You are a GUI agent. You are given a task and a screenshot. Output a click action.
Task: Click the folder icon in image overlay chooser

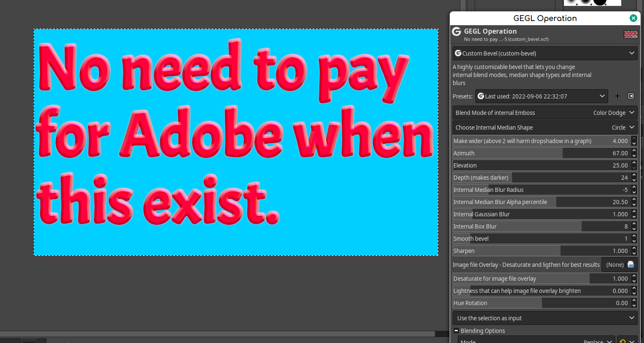[631, 264]
